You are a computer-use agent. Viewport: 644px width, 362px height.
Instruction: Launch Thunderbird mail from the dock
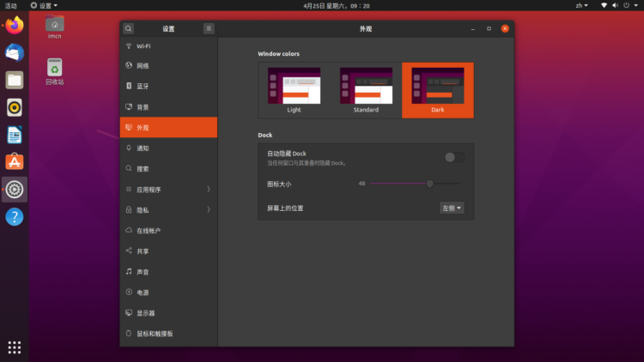click(x=15, y=53)
